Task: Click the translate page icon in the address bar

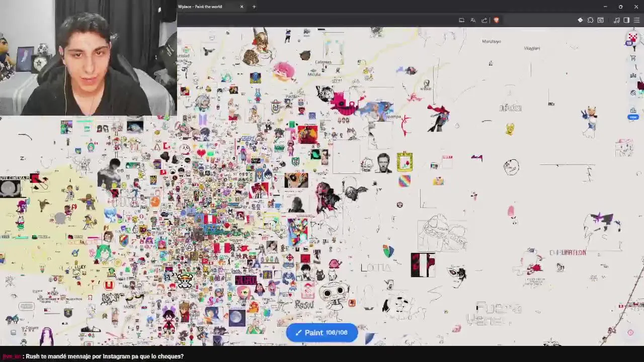Action: (473, 20)
